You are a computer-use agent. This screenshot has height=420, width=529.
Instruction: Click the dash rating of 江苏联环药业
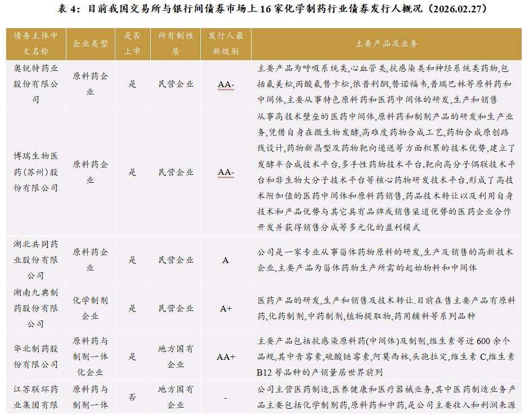pos(226,398)
